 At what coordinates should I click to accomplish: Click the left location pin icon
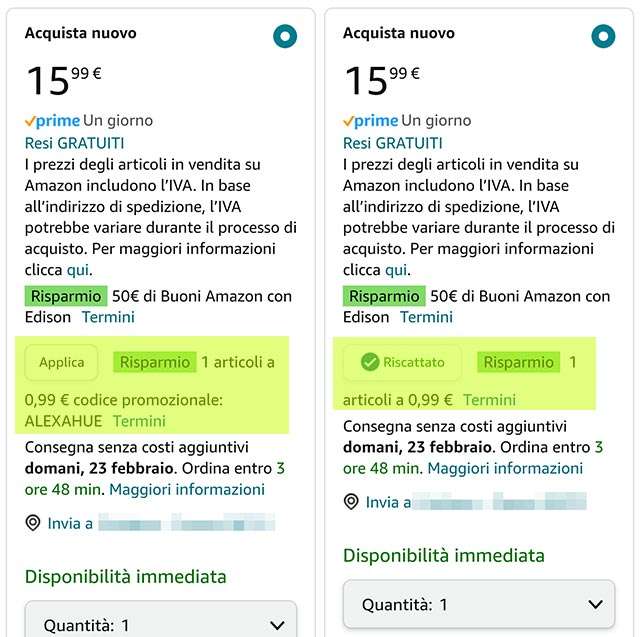pyautogui.click(x=33, y=523)
